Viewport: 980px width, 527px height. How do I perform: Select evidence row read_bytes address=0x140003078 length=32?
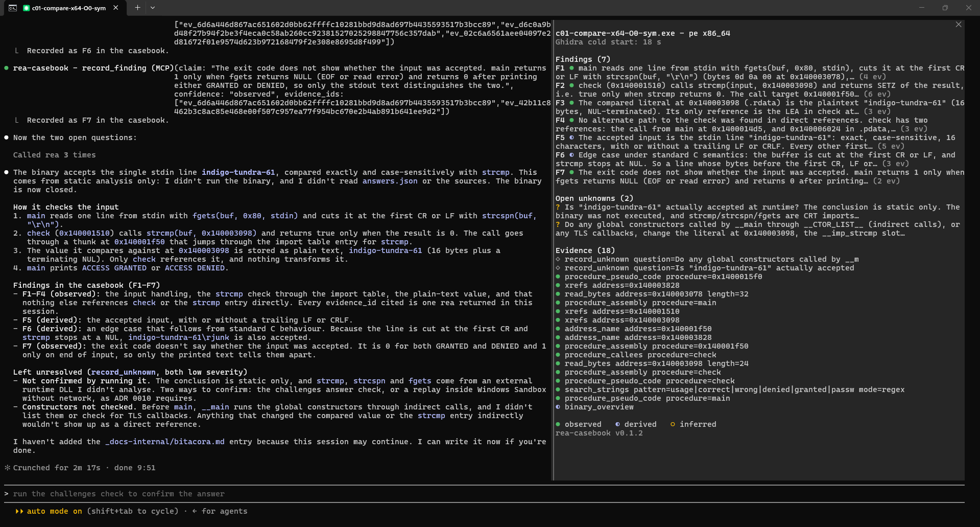(652, 294)
